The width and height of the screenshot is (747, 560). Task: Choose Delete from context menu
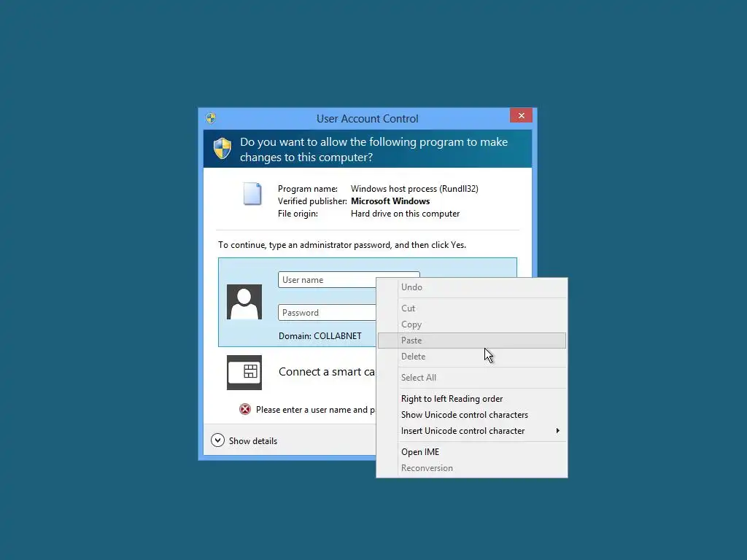[x=472, y=356]
